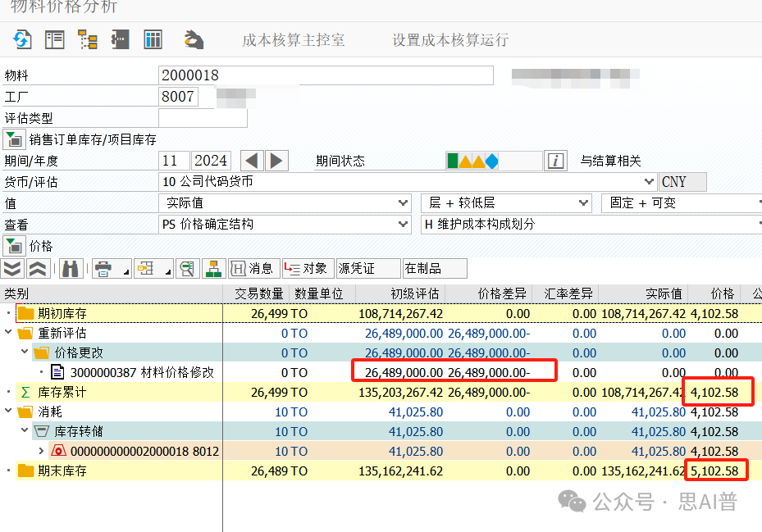Click the printer icon in list toolbar
Viewport: 762px width, 532px height.
[x=103, y=268]
